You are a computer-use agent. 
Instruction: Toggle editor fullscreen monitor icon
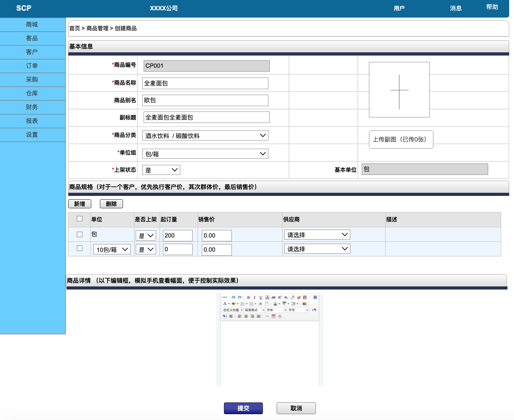[x=315, y=297]
